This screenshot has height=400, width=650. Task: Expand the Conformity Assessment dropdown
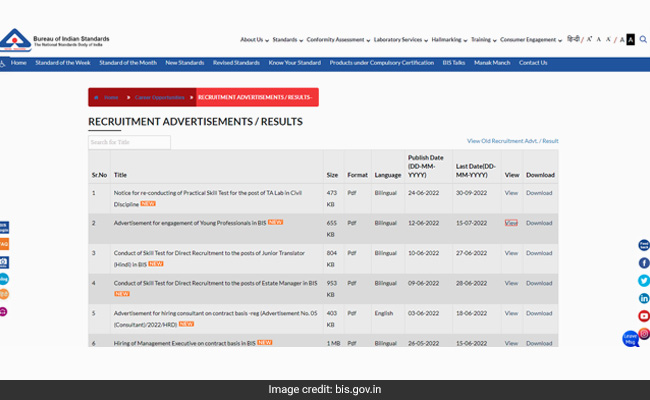point(337,39)
